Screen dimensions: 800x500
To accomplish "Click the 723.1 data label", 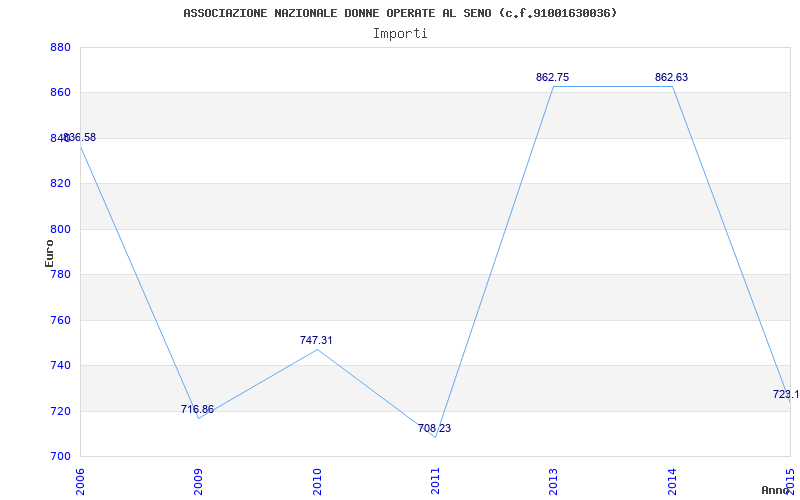I will (786, 394).
